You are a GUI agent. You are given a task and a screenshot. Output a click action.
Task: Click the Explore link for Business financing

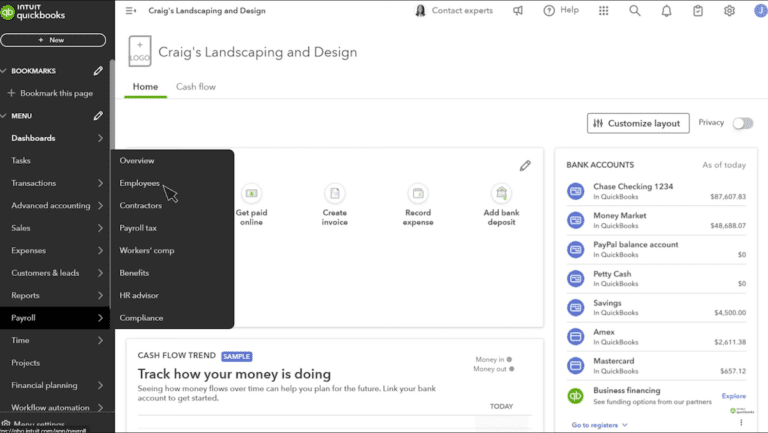pos(733,396)
